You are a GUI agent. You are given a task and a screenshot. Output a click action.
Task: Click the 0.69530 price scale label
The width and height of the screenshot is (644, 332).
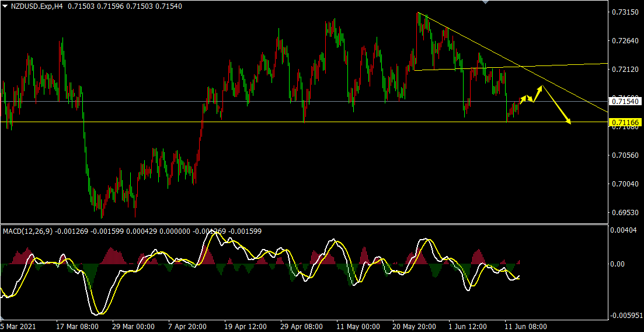(x=624, y=212)
